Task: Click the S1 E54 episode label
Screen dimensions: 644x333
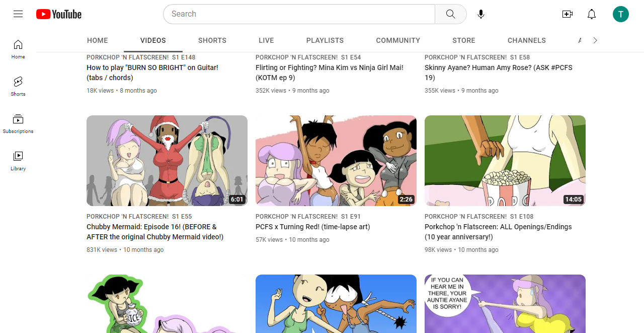Action: [351, 57]
